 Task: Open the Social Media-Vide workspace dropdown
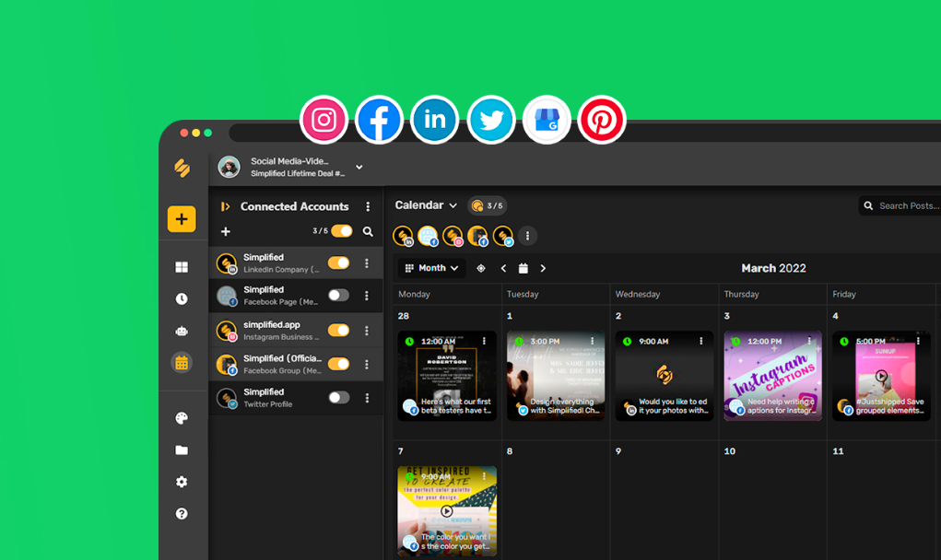[x=359, y=167]
